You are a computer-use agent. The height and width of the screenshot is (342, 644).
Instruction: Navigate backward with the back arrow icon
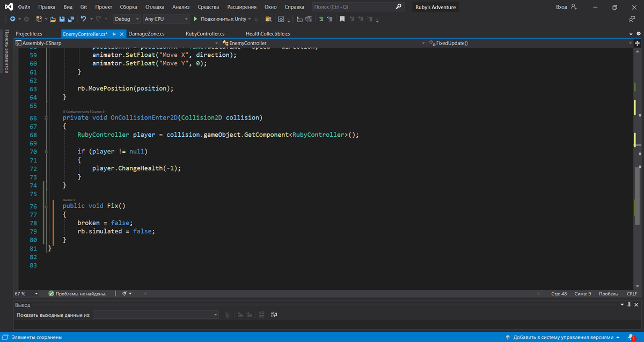pos(12,19)
